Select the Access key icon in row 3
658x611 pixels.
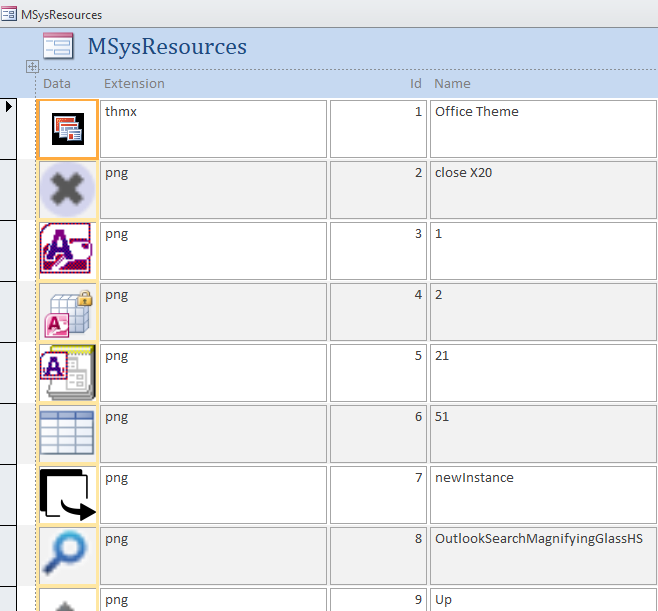coord(68,251)
